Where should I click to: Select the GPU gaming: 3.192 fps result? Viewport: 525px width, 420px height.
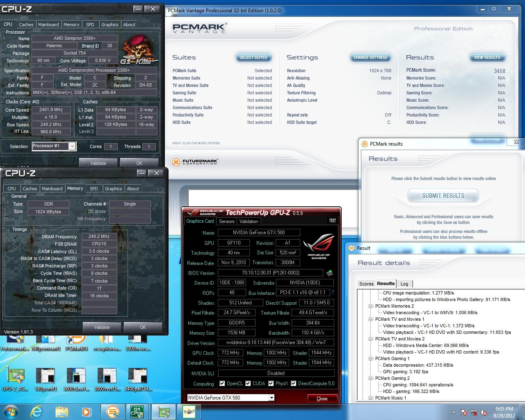pos(405,372)
